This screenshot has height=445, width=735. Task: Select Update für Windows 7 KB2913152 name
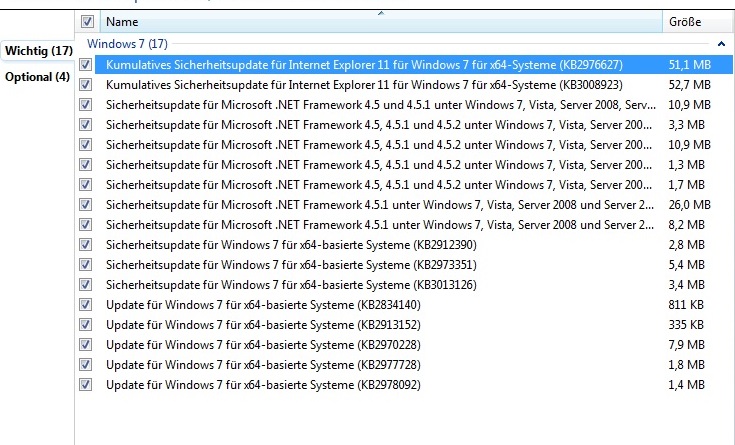(x=263, y=324)
